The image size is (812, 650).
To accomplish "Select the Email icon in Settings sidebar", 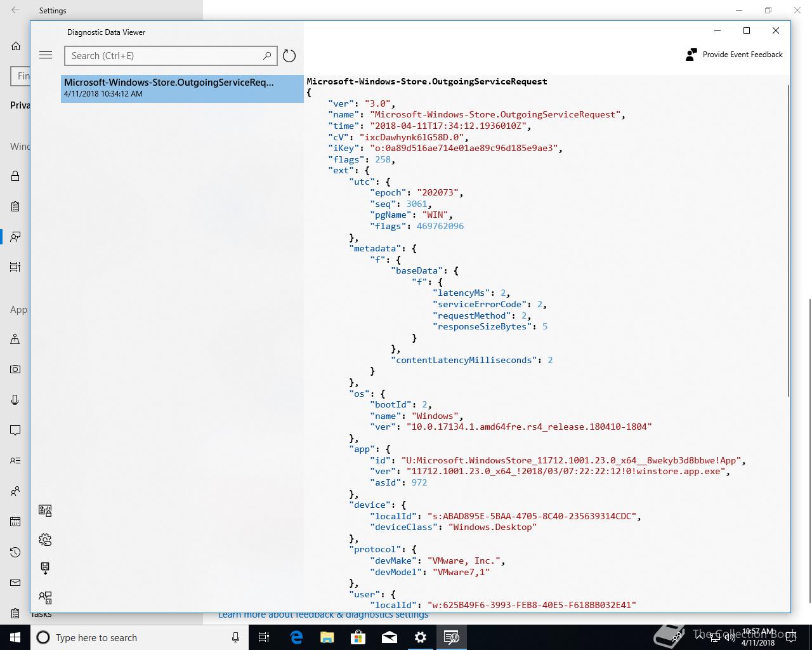I will point(15,583).
